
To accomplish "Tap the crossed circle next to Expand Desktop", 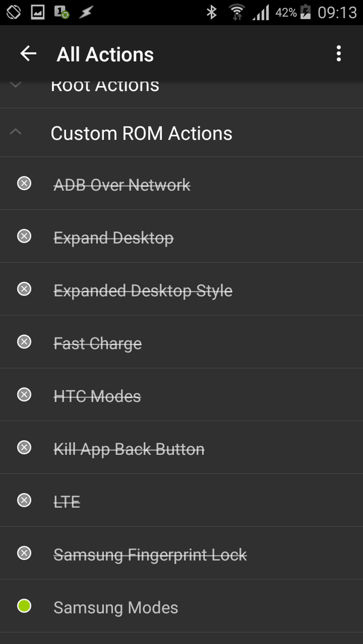I will tap(24, 236).
